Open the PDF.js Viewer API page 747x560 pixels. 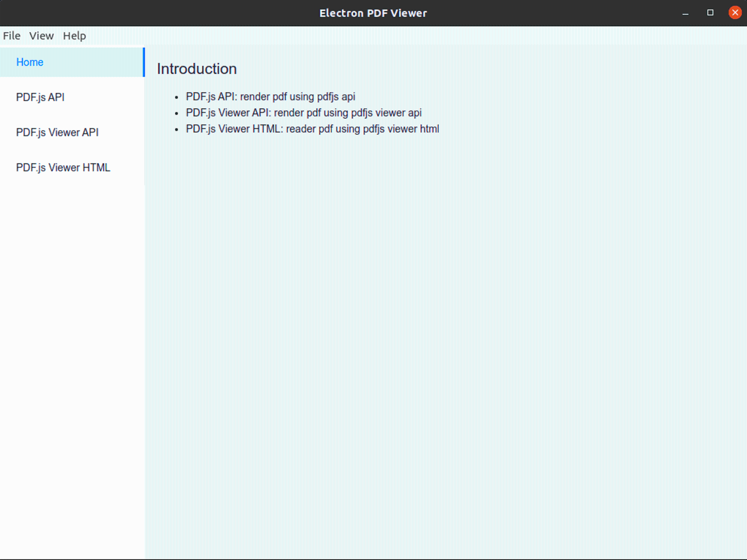[x=72, y=132]
